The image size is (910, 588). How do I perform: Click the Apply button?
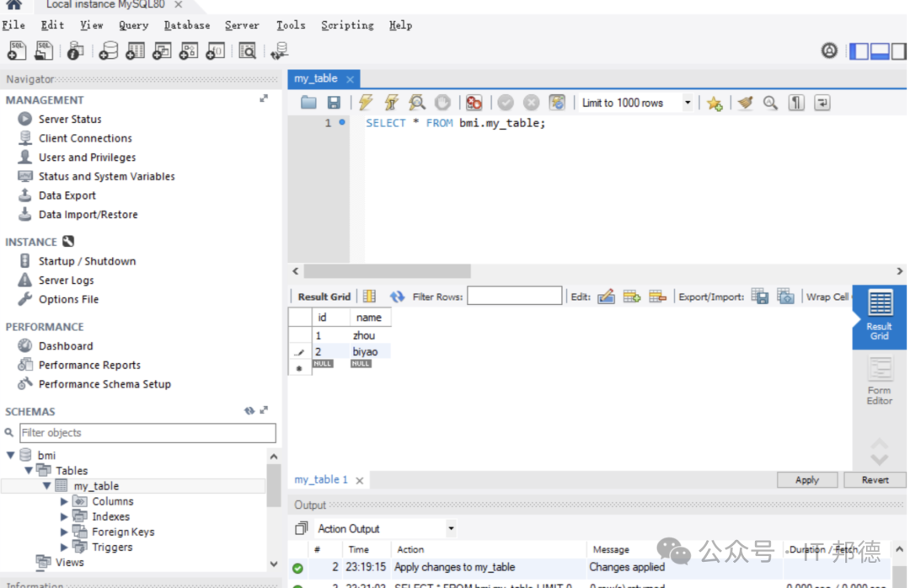point(806,480)
